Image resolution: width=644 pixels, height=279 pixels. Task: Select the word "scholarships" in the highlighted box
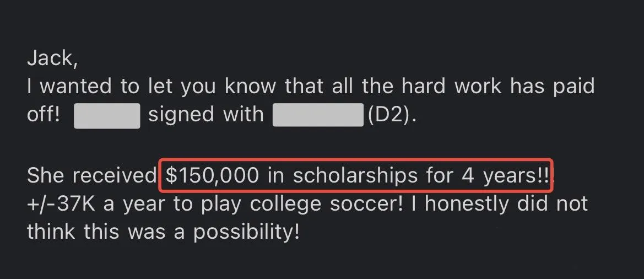(356, 176)
